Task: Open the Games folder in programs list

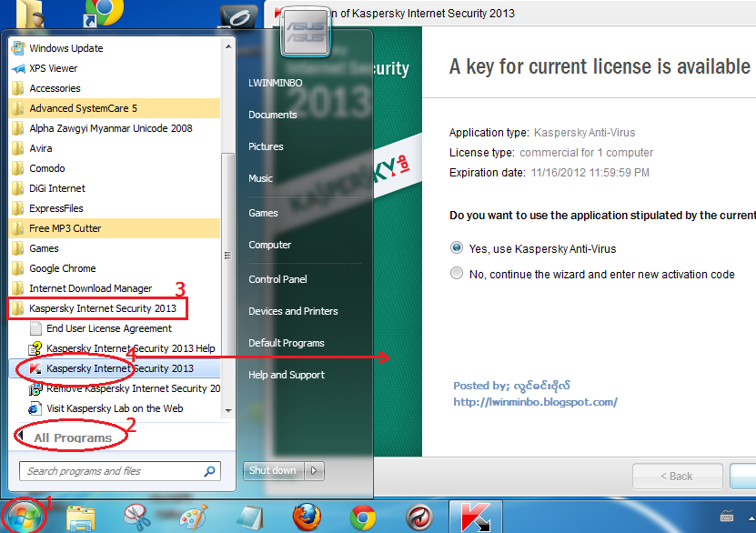Action: [115, 248]
